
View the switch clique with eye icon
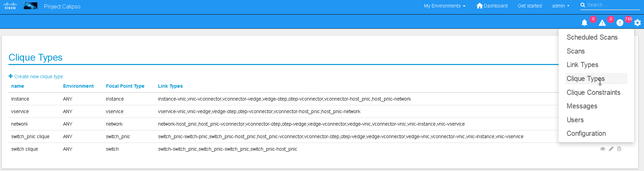(603, 149)
